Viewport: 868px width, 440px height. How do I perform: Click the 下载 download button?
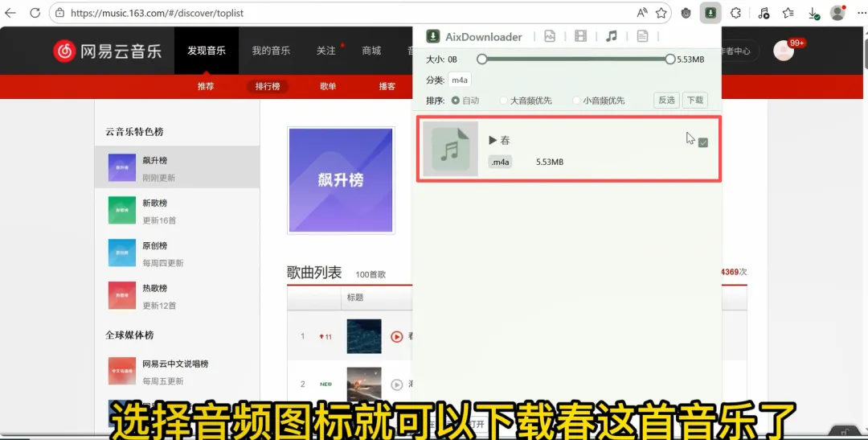point(694,101)
